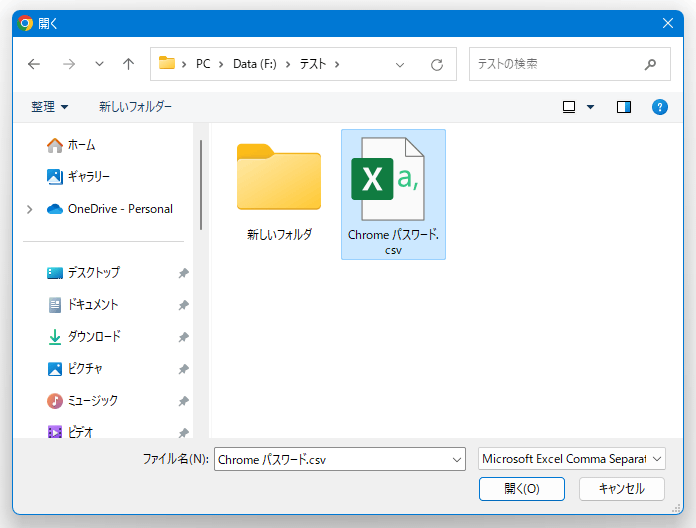Expand chevron after テスト in path

pos(337,64)
